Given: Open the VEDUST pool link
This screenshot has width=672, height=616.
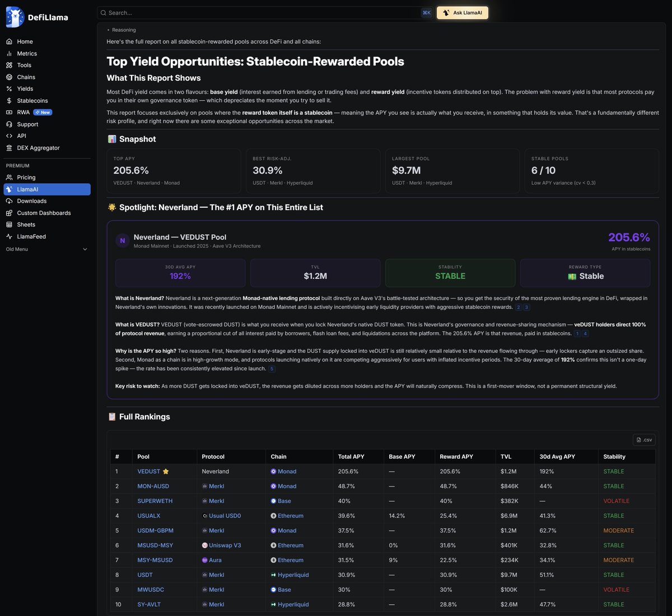Looking at the screenshot, I should pos(148,472).
